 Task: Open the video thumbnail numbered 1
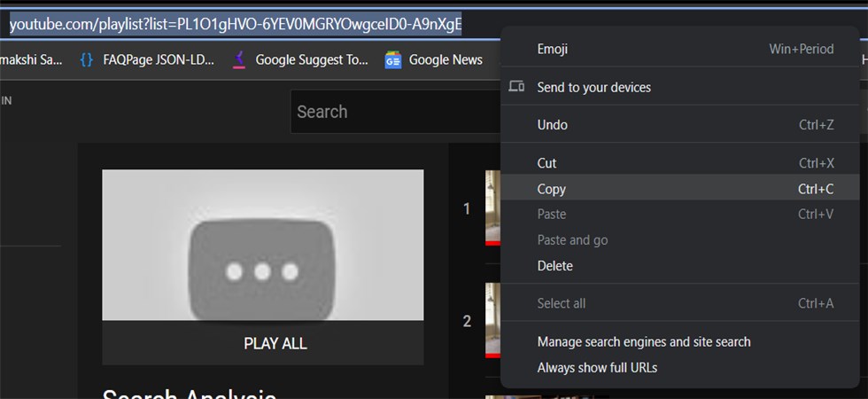click(492, 207)
